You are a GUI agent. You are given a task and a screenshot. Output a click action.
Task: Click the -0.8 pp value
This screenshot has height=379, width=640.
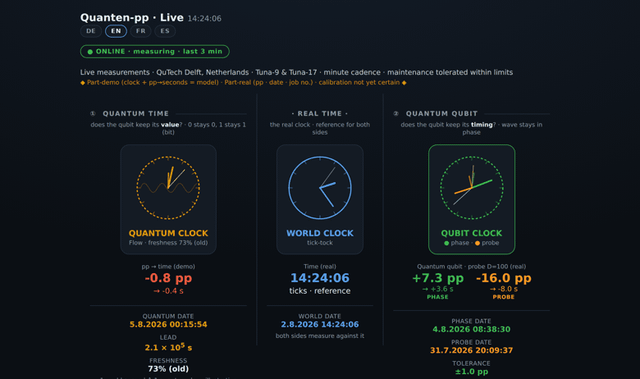click(168, 278)
